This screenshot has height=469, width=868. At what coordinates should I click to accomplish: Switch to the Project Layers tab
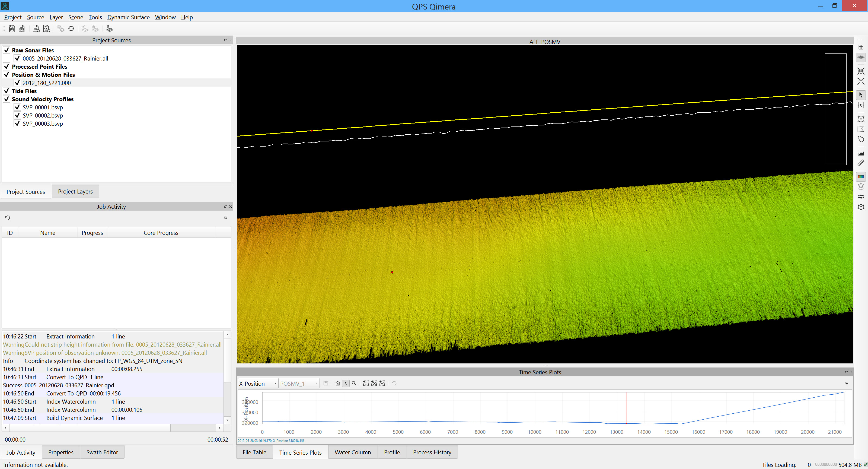click(75, 192)
